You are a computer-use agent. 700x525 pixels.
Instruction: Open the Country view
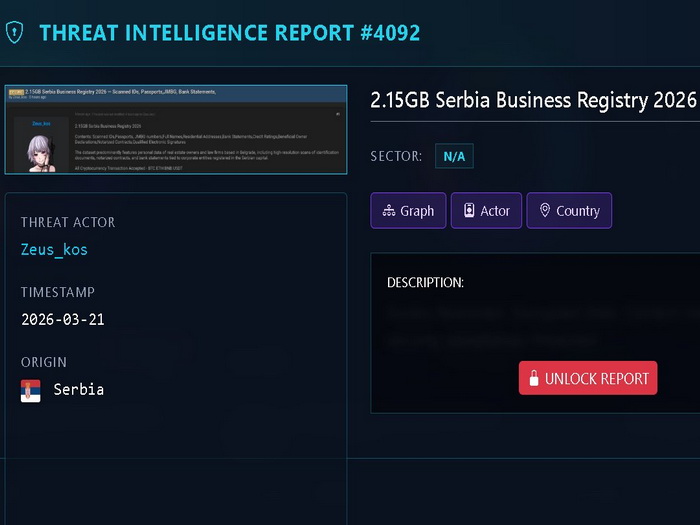tap(578, 211)
